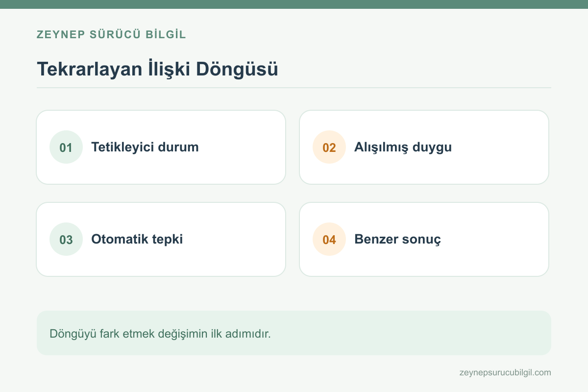Select the "Benzer sonuç" text
This screenshot has width=588, height=392.
[397, 240]
